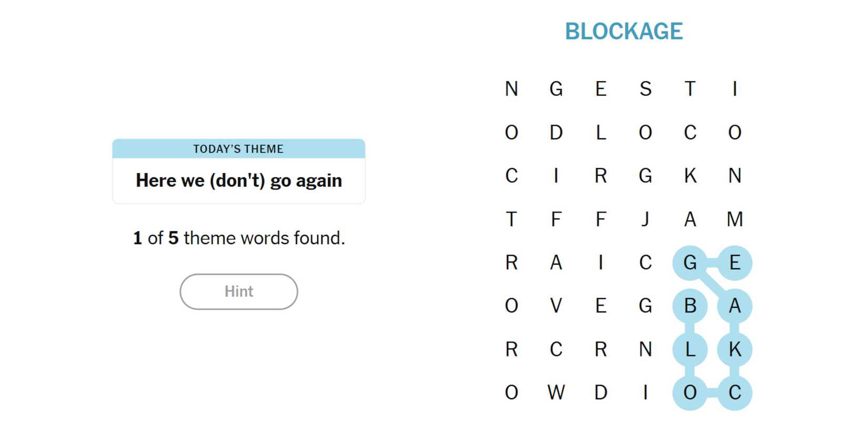The width and height of the screenshot is (868, 434).
Task: Select the F directly left of J
Action: 601,219
